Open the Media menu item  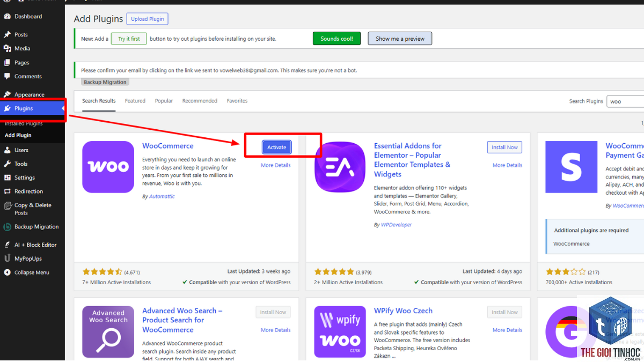22,48
